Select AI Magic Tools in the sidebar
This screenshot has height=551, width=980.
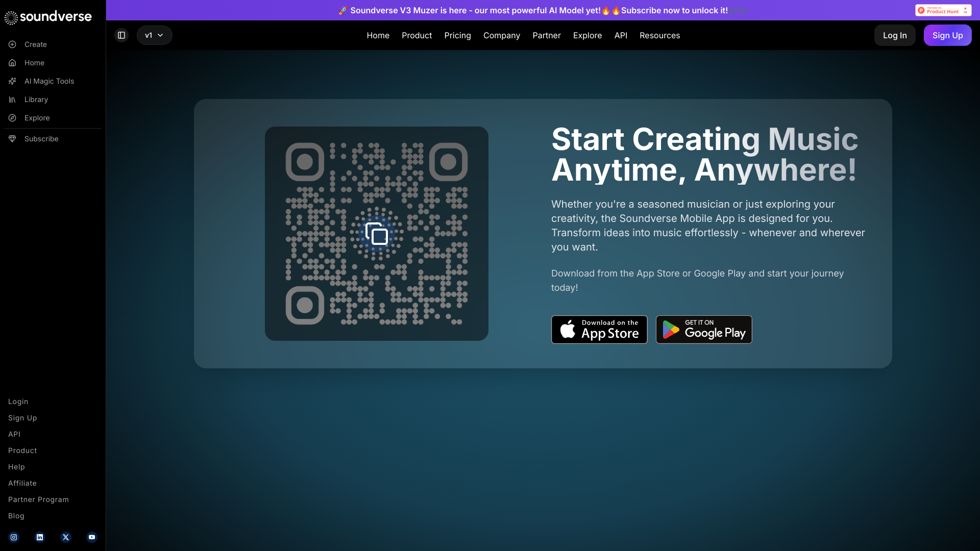48,81
